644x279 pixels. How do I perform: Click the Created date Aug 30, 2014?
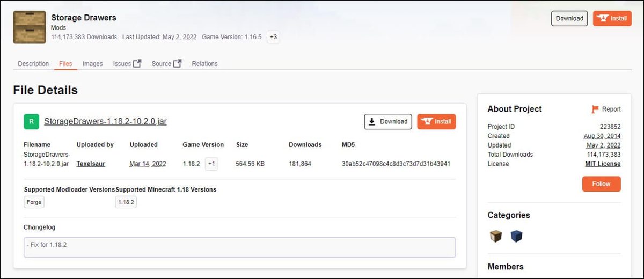[x=602, y=136]
